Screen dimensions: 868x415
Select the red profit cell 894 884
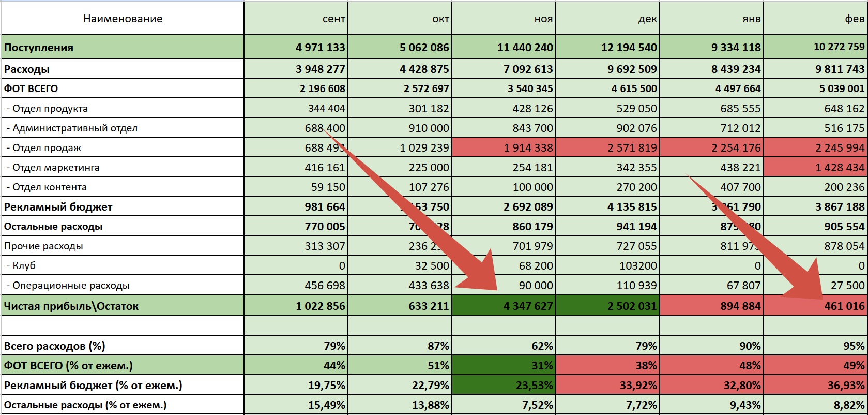712,306
